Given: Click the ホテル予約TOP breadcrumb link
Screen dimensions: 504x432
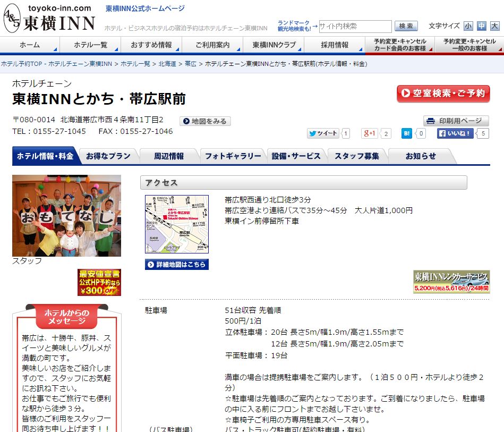Looking at the screenshot, I should 57,64.
